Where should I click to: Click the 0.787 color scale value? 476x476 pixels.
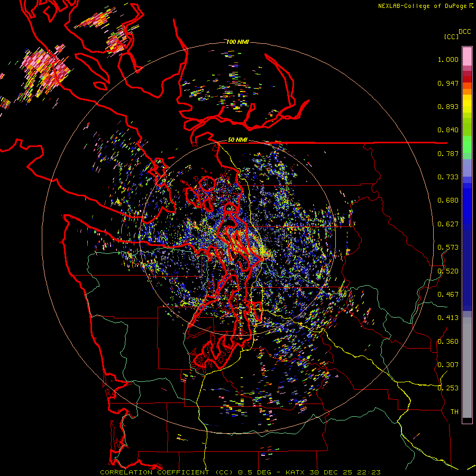tap(448, 153)
